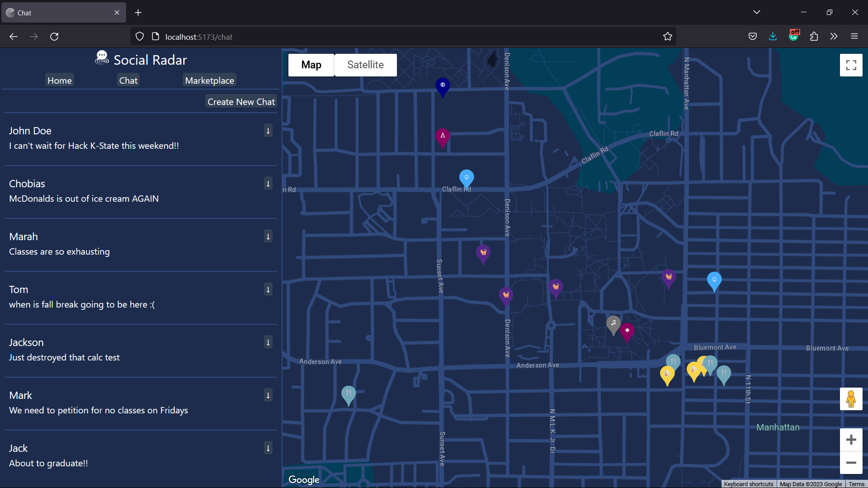Select the Delta sorority marker
Screen dimensions: 868x488
pyautogui.click(x=442, y=136)
